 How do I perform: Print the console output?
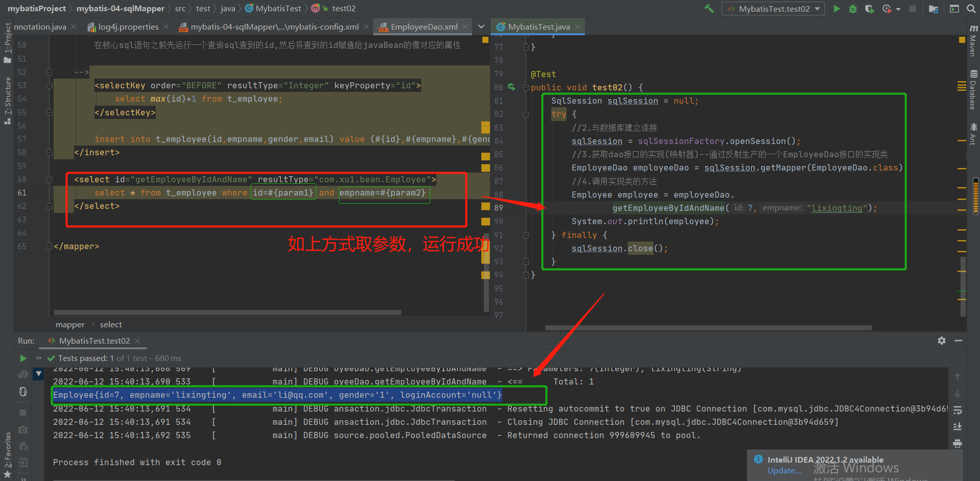(958, 443)
